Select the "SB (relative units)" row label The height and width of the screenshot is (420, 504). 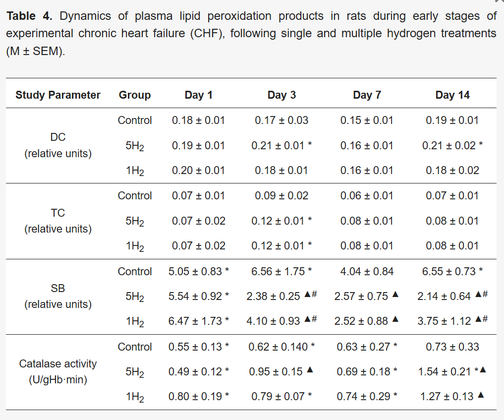[x=58, y=296]
